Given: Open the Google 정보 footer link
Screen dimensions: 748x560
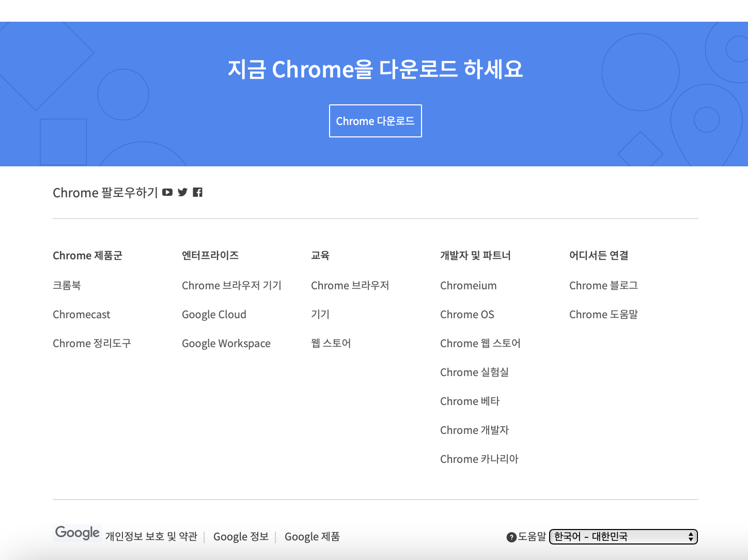Looking at the screenshot, I should point(241,537).
